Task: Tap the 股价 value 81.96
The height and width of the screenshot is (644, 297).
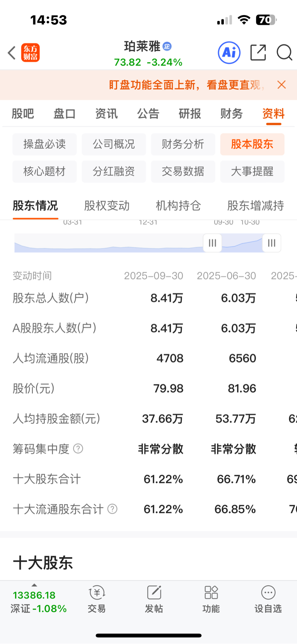Action: click(x=242, y=388)
